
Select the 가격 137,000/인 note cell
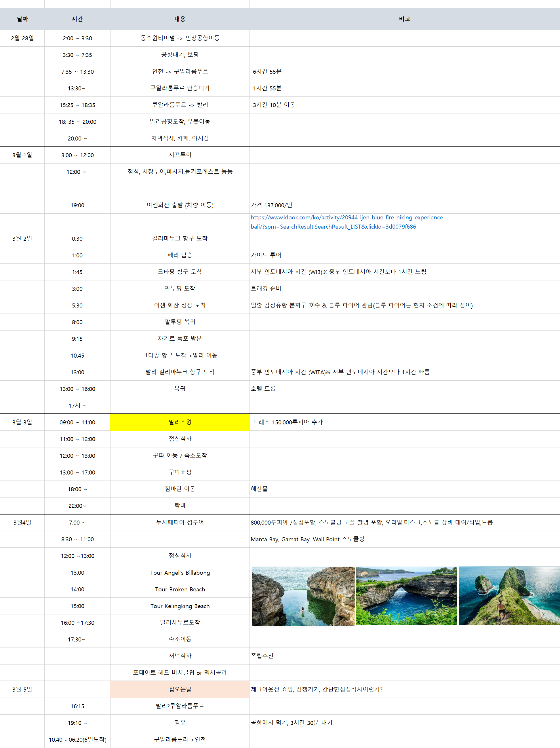coord(271,205)
